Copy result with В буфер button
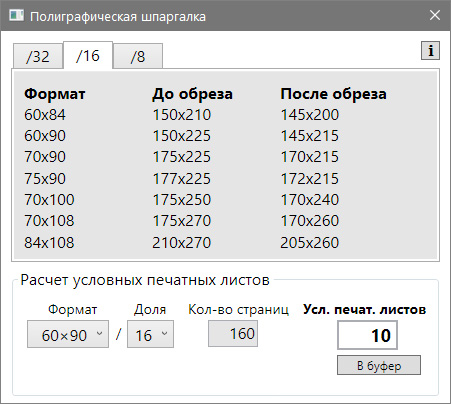451x404 pixels. [x=379, y=365]
